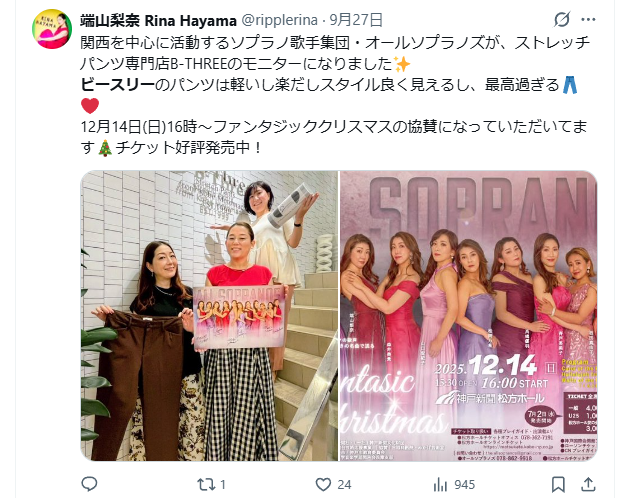Open the left photo of three women
The width and height of the screenshot is (623, 498).
[x=209, y=316]
